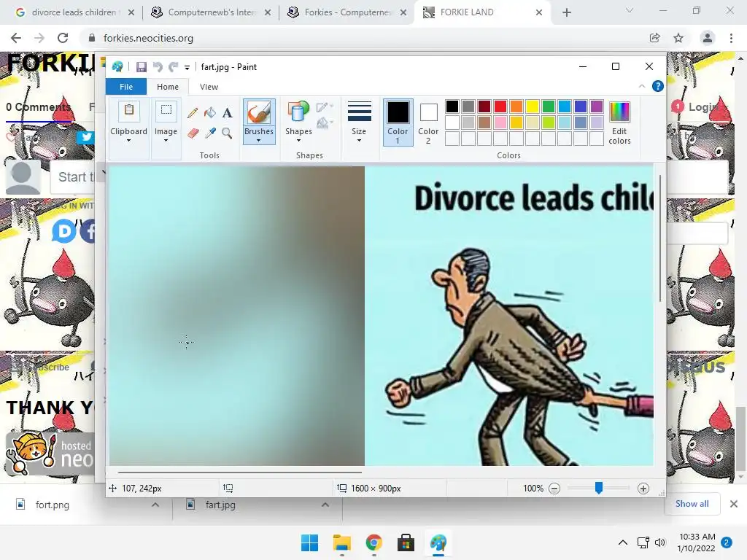The image size is (747, 560).
Task: Open the File menu in Paint
Action: click(x=126, y=87)
